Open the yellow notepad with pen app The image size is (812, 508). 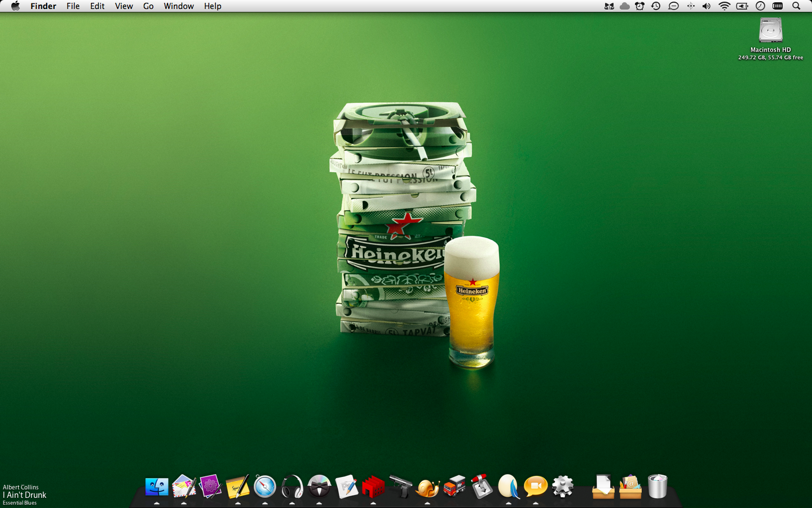(x=237, y=487)
